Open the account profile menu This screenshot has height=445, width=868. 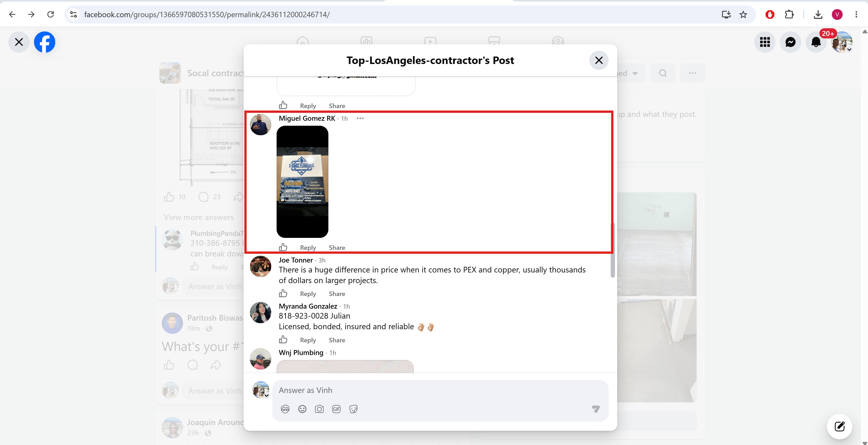tap(842, 42)
